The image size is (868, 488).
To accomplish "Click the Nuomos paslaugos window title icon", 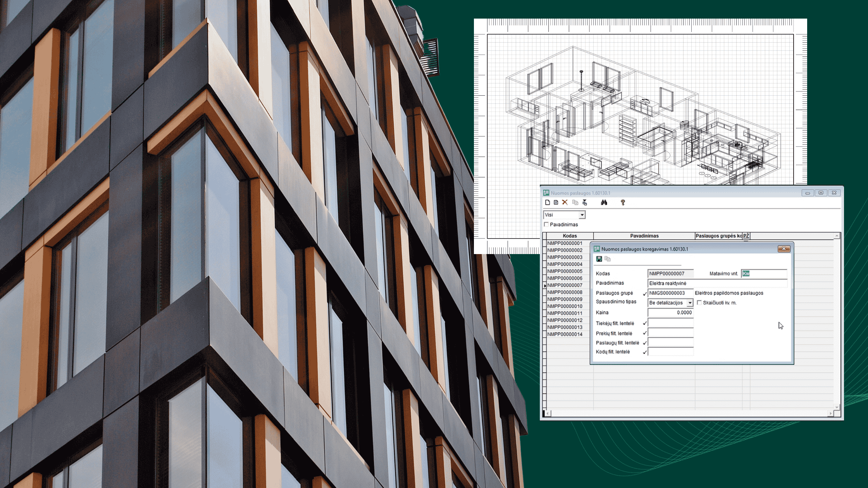I will (546, 193).
